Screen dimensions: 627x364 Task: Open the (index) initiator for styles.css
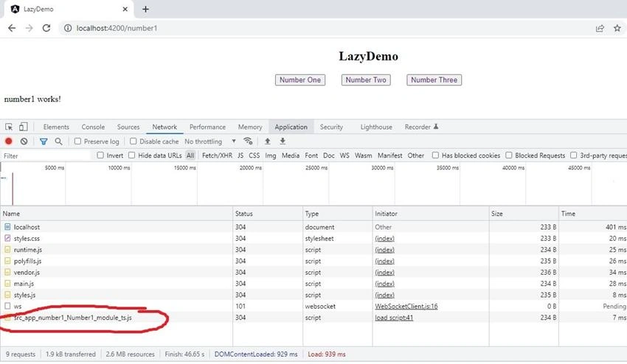(x=384, y=239)
